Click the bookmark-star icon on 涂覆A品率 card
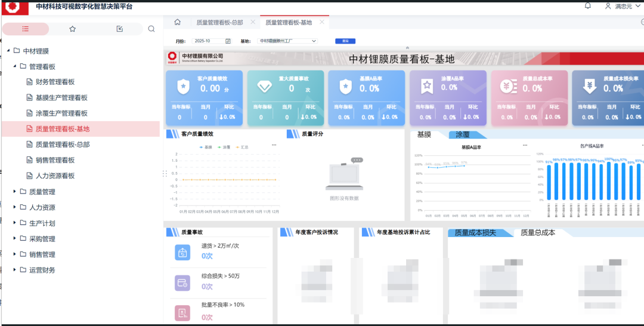Image resolution: width=644 pixels, height=326 pixels. tap(427, 87)
